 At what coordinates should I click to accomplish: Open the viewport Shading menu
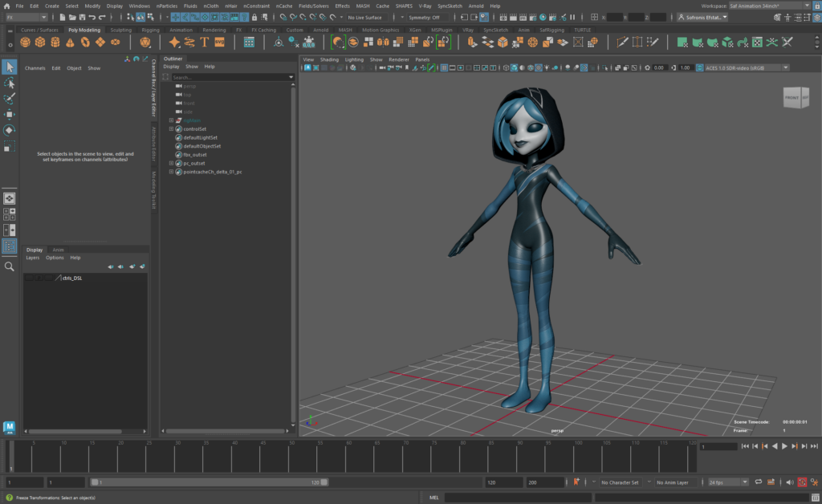[x=329, y=59]
